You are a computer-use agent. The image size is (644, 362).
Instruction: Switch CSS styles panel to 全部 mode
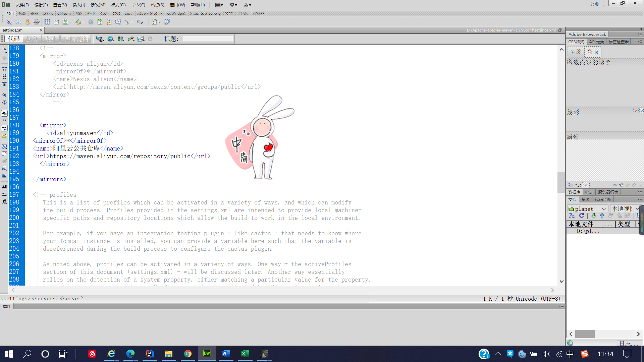point(576,52)
